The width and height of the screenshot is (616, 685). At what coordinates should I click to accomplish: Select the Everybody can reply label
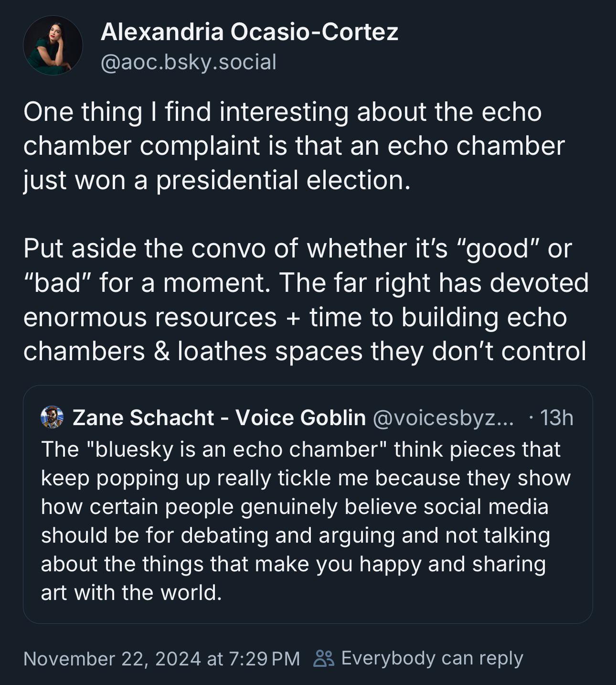coord(432,658)
